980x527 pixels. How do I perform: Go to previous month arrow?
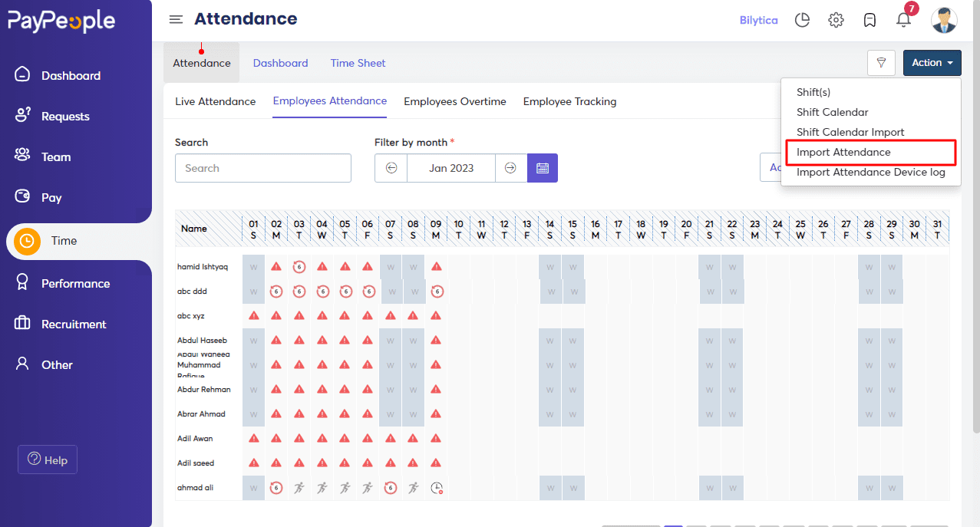click(391, 168)
